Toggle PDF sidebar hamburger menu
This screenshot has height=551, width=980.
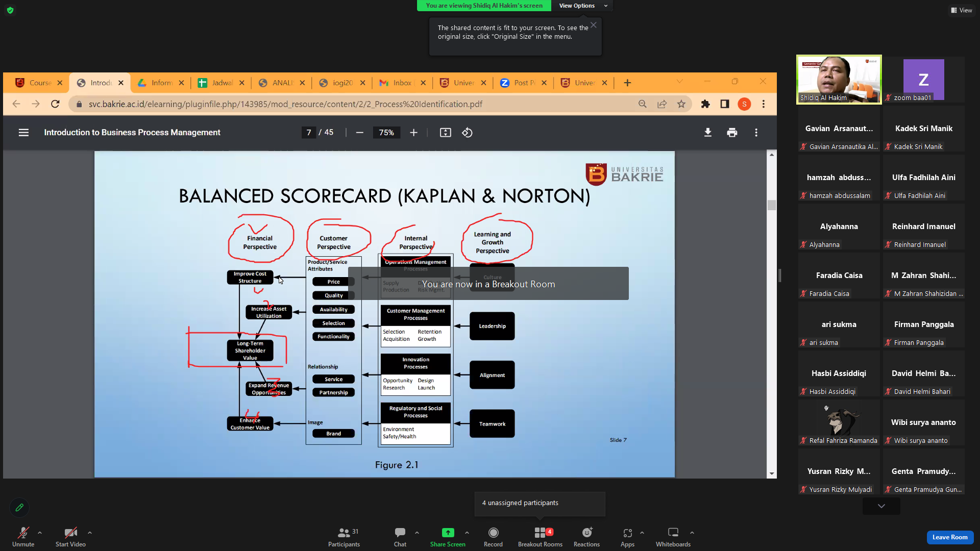click(23, 133)
